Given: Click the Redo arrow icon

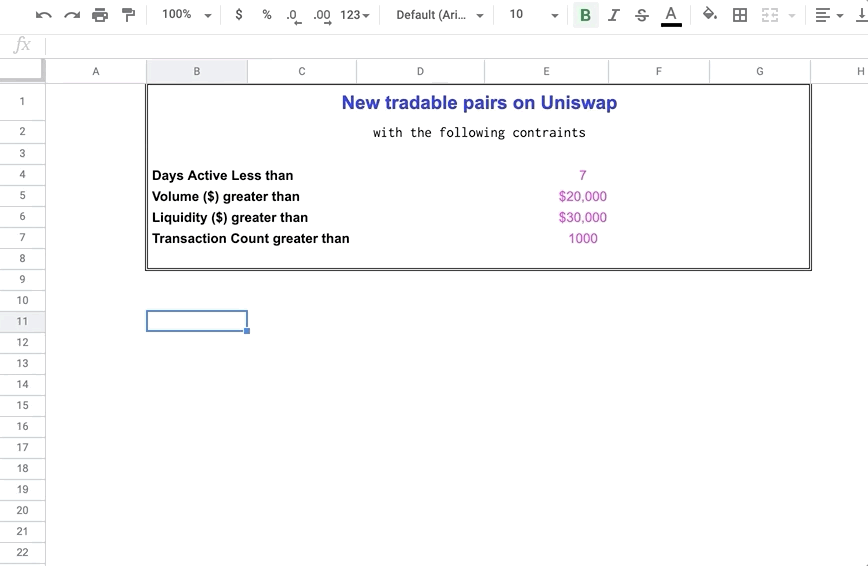Looking at the screenshot, I should [71, 15].
